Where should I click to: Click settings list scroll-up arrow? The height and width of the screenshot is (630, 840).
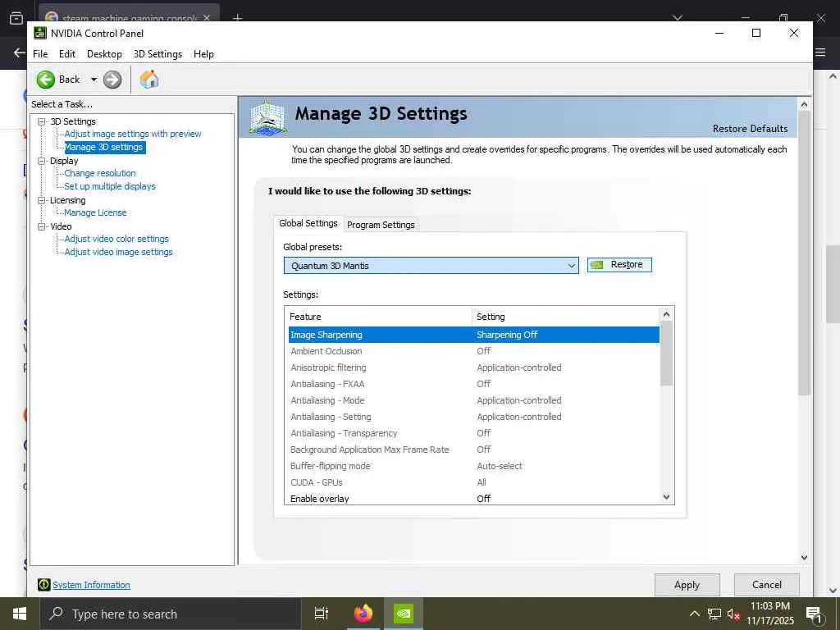point(666,314)
